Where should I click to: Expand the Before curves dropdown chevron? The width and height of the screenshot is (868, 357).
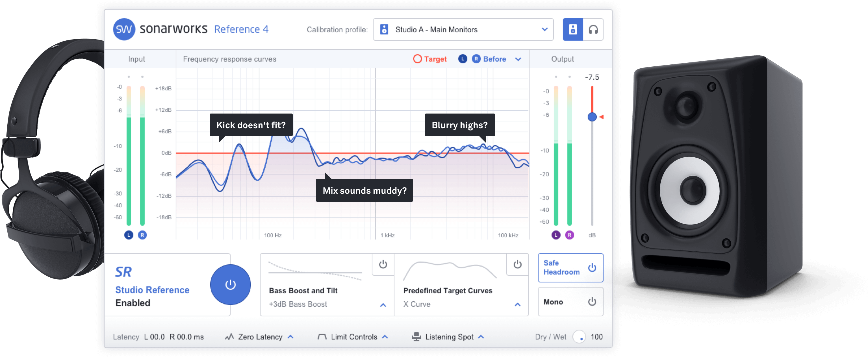pos(518,59)
